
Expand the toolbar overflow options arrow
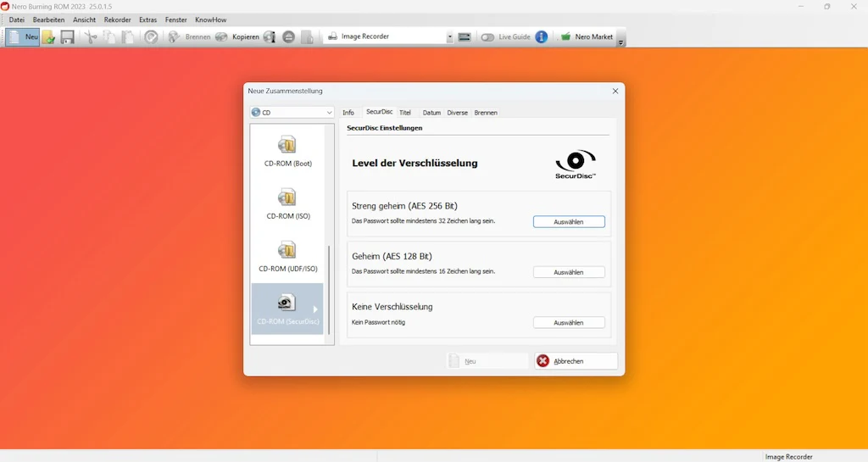pos(620,42)
